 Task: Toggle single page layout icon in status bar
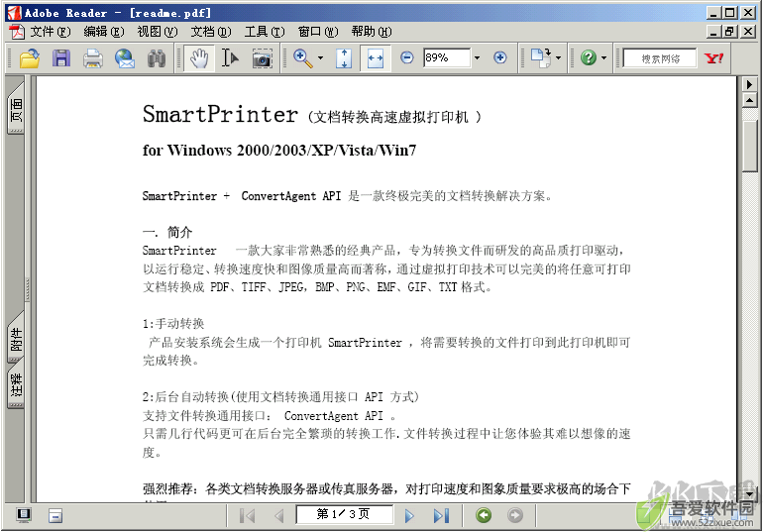pos(55,515)
